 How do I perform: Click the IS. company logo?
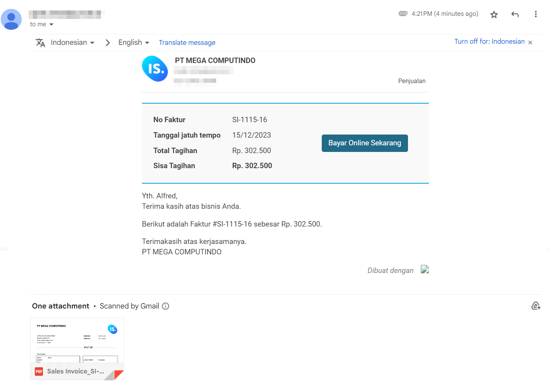tap(155, 69)
